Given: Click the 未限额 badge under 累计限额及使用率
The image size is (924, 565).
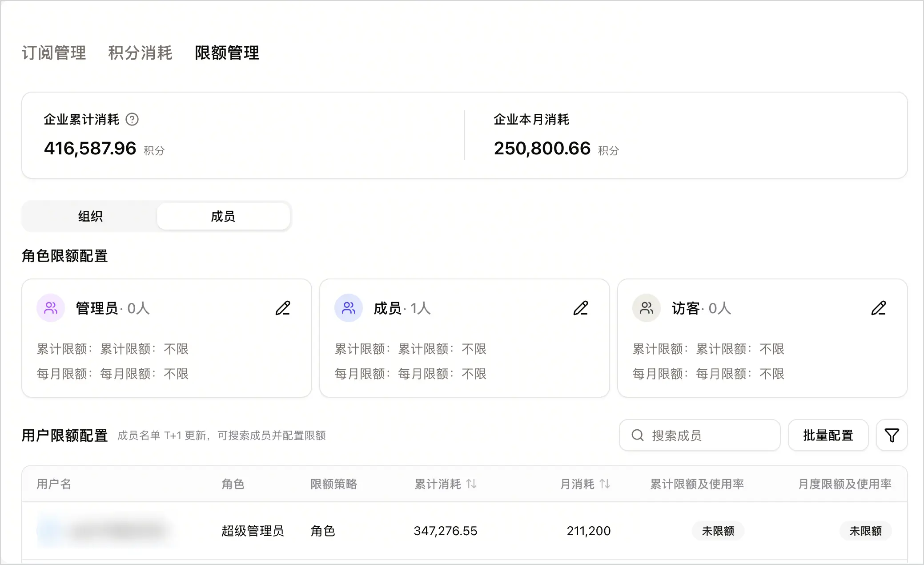Looking at the screenshot, I should click(718, 531).
